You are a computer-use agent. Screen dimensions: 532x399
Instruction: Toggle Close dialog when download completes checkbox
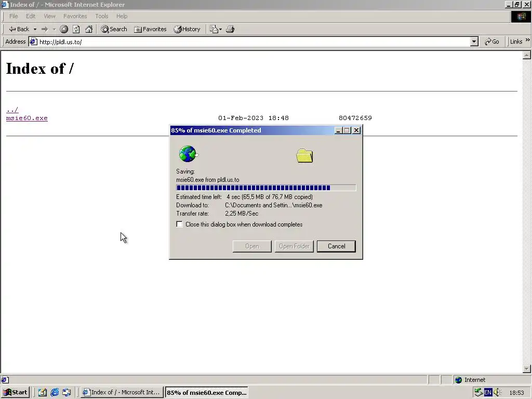[179, 224]
